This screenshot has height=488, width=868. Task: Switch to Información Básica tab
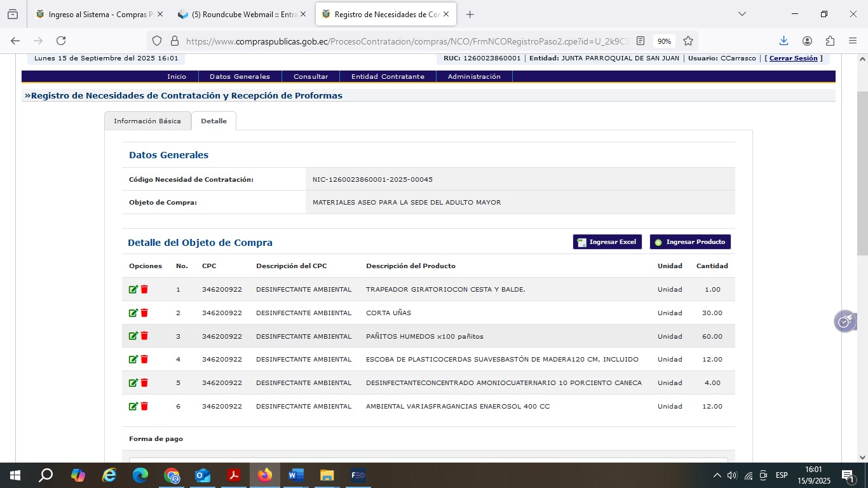pos(147,121)
